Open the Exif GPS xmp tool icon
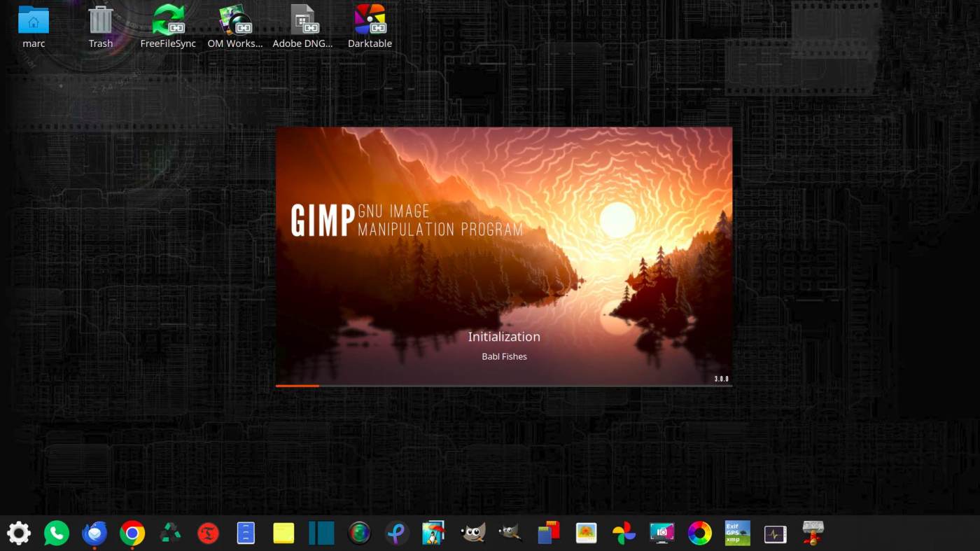Viewport: 980px width, 551px height. pyautogui.click(x=737, y=533)
